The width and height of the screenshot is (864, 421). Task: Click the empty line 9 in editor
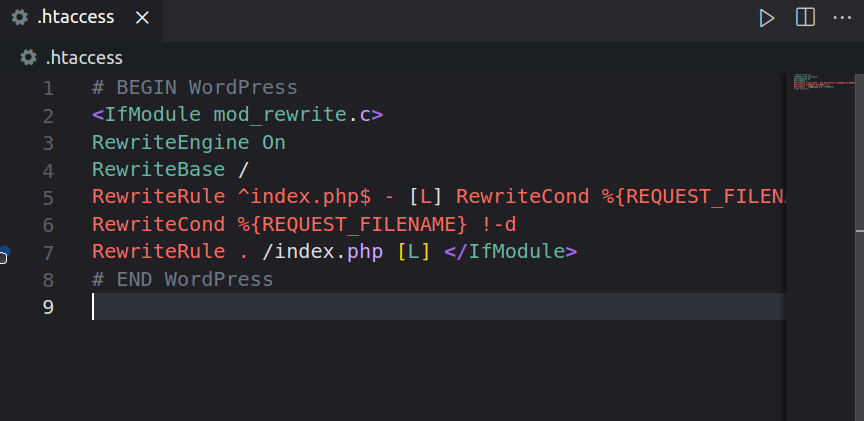pos(438,306)
